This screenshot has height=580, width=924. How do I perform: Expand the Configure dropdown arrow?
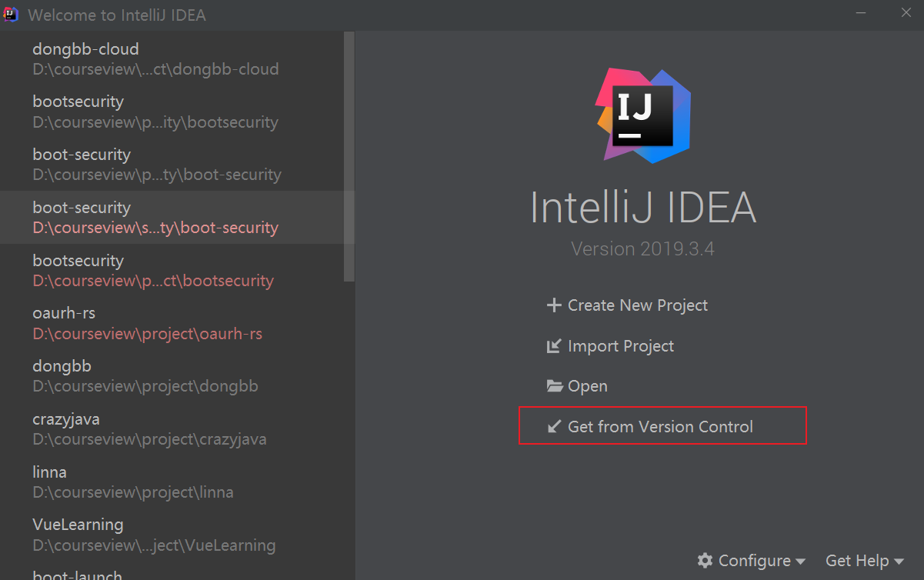click(x=801, y=562)
